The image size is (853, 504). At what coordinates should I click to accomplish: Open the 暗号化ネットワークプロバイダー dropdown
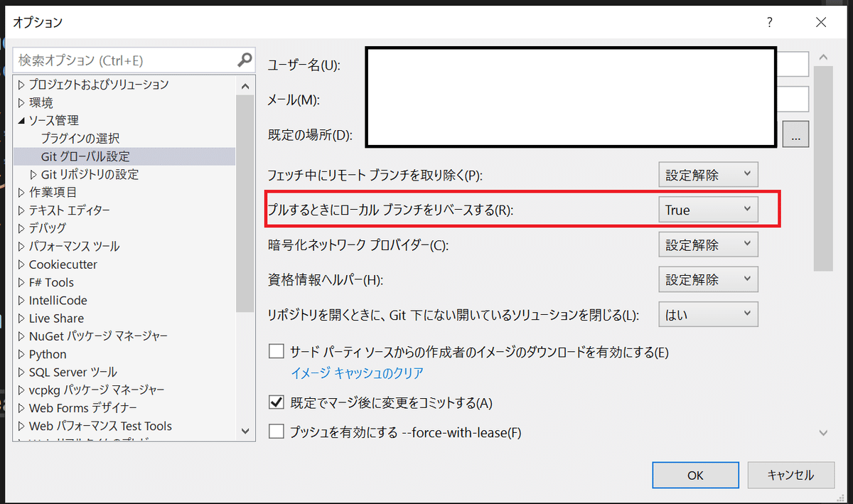point(708,244)
